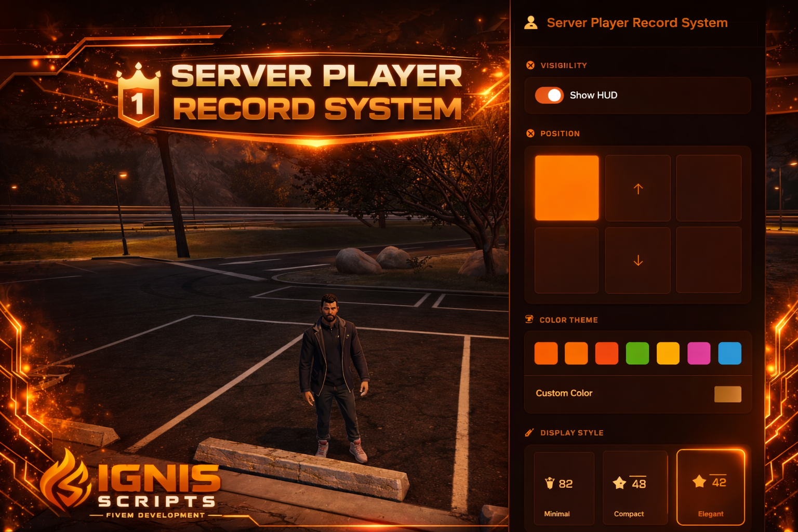
Task: Click the crown number 1 badge in banner
Action: click(138, 96)
